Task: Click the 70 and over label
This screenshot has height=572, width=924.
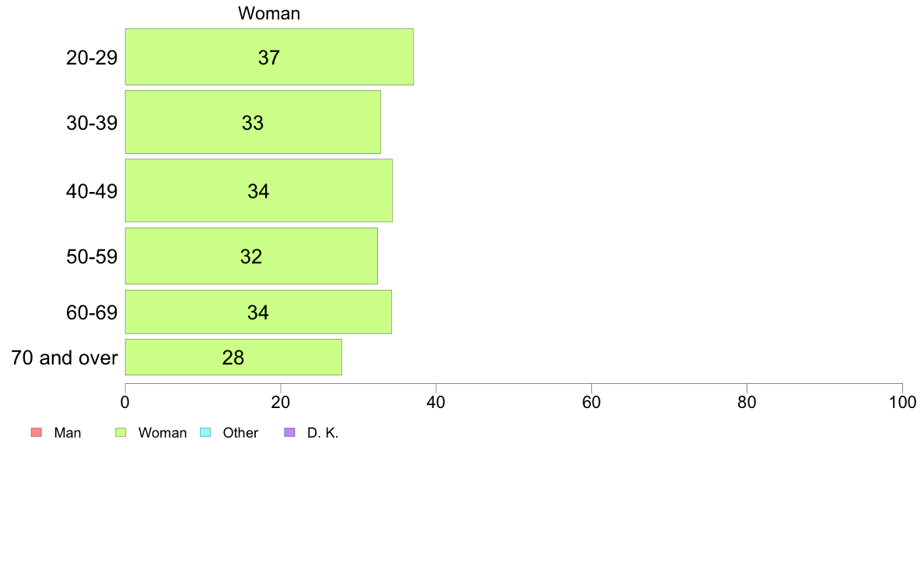Action: click(65, 357)
